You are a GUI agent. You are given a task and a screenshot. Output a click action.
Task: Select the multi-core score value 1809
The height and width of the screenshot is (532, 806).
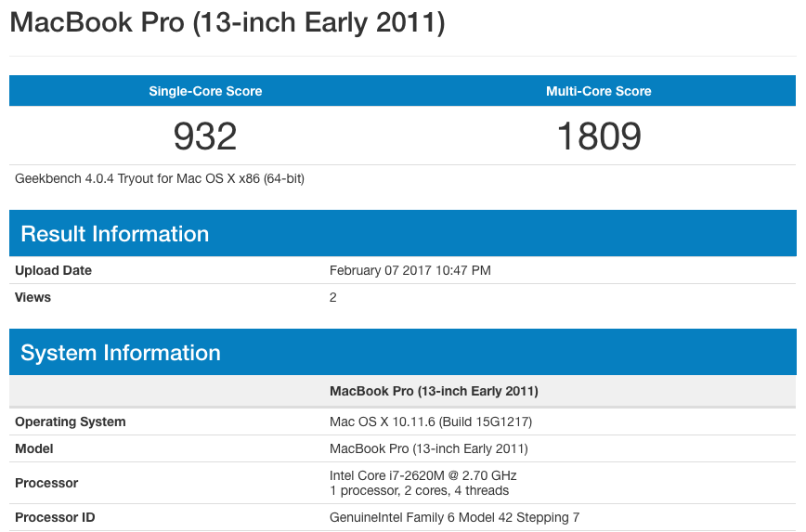(599, 136)
